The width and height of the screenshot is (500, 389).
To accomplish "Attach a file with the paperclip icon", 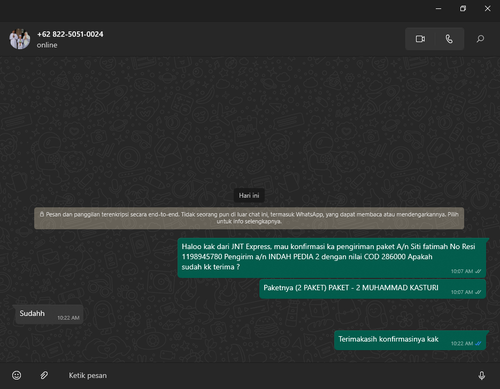I will [x=44, y=375].
